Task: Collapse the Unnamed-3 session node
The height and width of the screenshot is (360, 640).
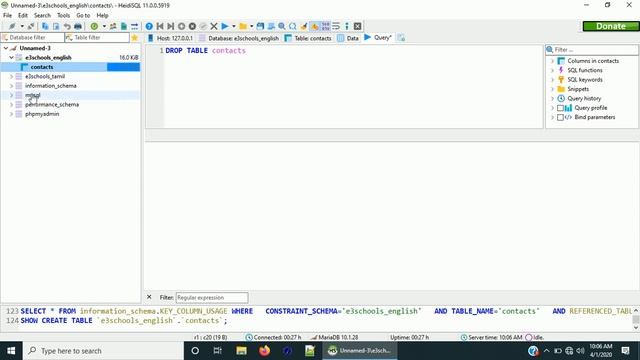Action: point(6,48)
